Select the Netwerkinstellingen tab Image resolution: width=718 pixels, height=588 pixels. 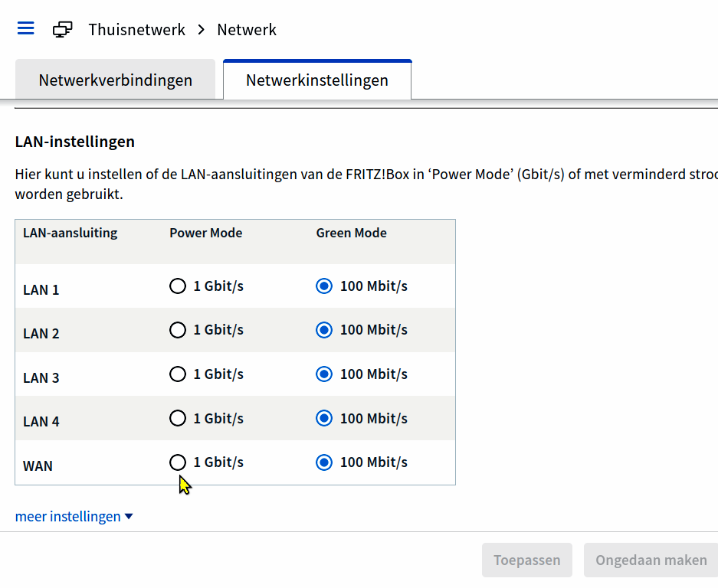pyautogui.click(x=317, y=80)
